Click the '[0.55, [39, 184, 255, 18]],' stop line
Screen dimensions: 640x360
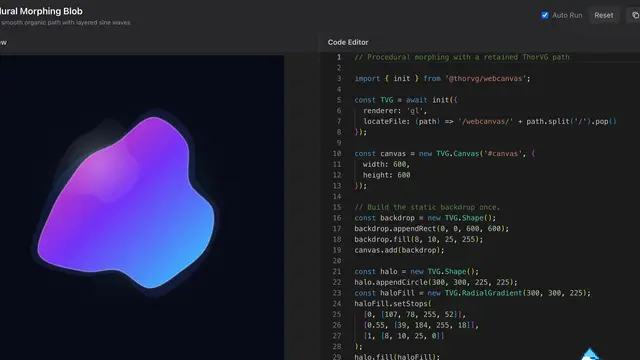pyautogui.click(x=421, y=325)
